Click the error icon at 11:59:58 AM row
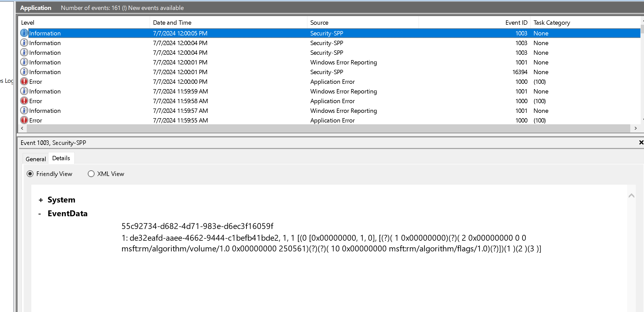Image resolution: width=644 pixels, height=312 pixels. pos(24,101)
